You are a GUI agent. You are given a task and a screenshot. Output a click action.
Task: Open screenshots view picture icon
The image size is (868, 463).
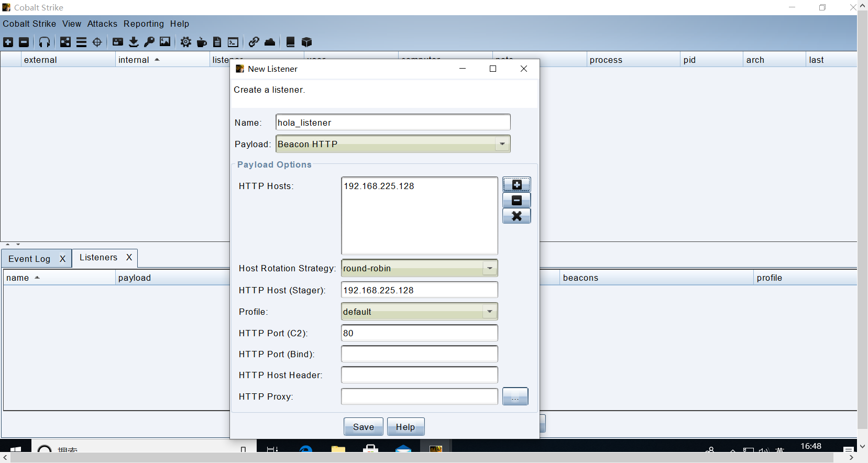165,42
